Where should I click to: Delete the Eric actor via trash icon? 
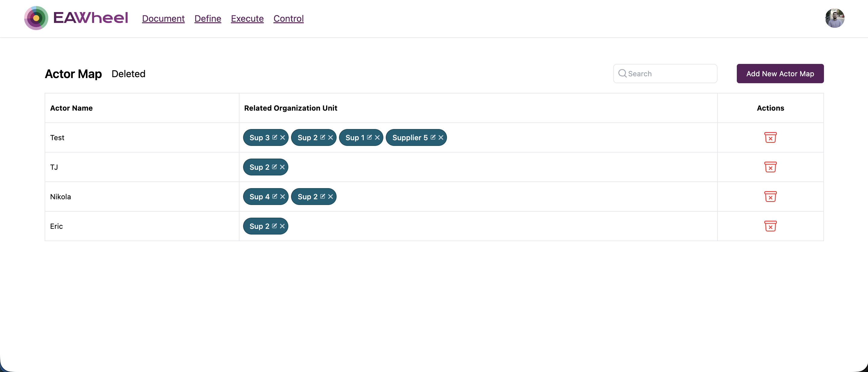click(771, 226)
